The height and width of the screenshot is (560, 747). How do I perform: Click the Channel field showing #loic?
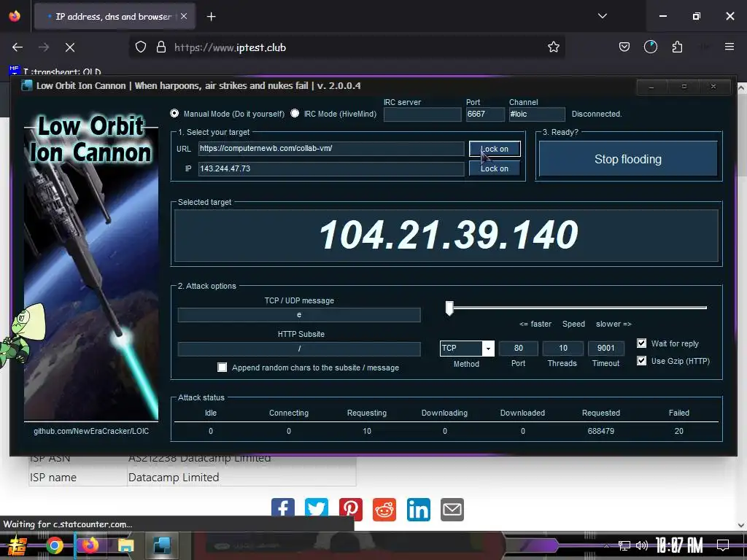[x=537, y=114]
